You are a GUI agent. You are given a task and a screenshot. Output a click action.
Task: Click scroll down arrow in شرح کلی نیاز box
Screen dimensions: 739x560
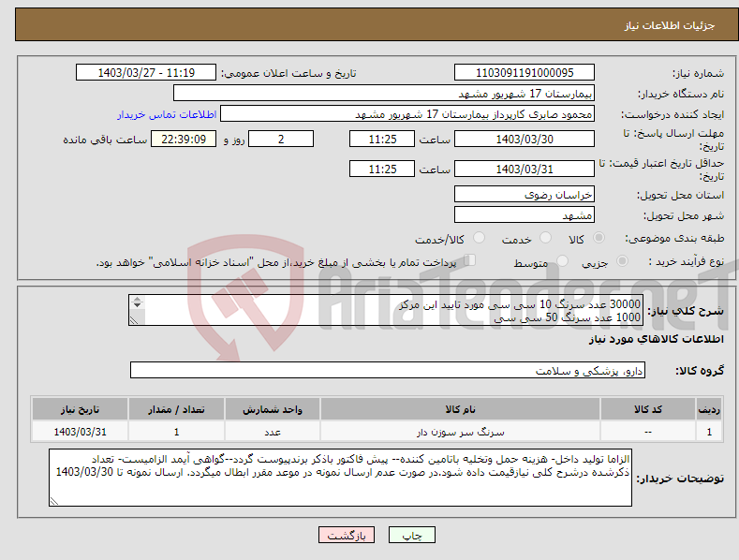137,305
